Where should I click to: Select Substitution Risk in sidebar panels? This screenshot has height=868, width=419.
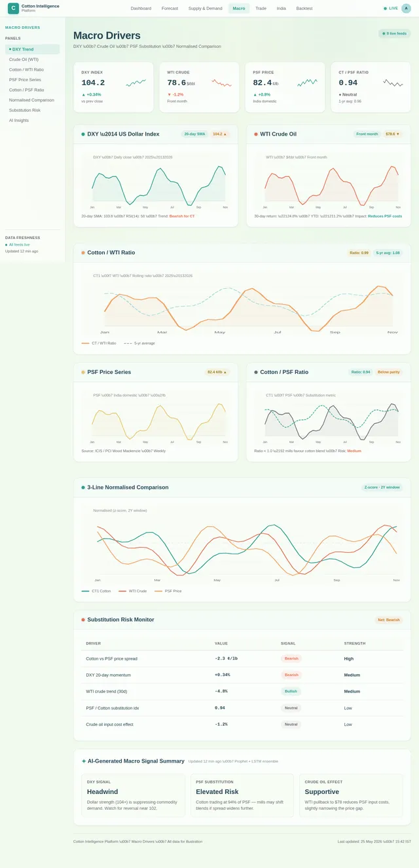coord(25,110)
